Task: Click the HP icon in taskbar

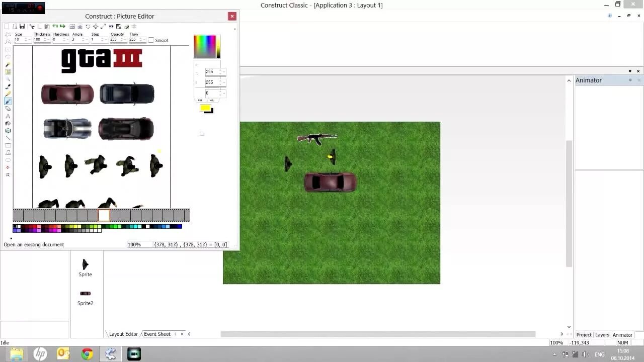Action: (x=40, y=354)
